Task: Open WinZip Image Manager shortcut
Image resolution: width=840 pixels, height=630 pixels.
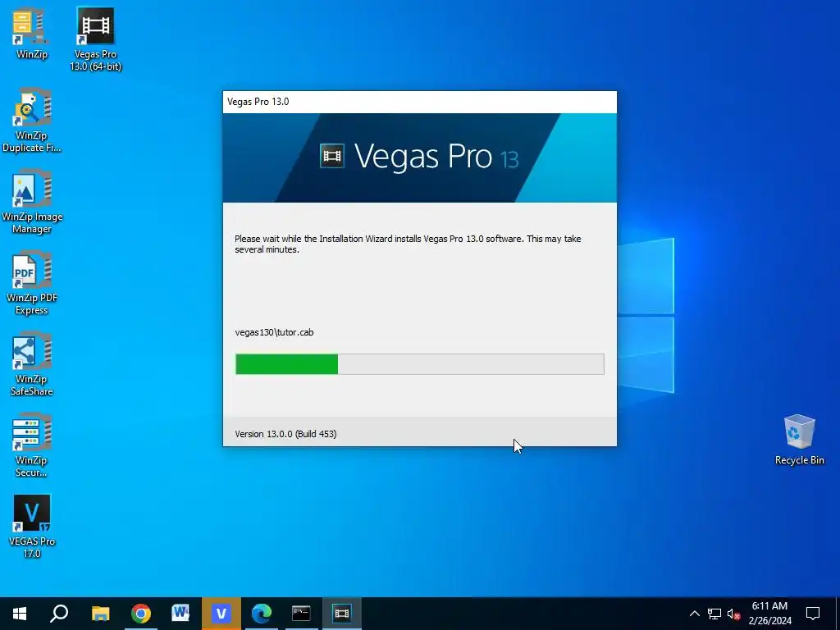Action: [x=32, y=202]
